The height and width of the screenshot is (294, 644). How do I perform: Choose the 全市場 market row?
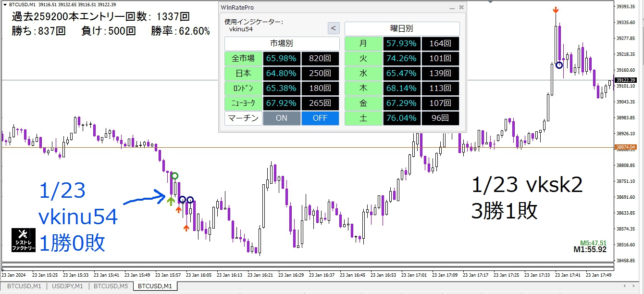(243, 59)
